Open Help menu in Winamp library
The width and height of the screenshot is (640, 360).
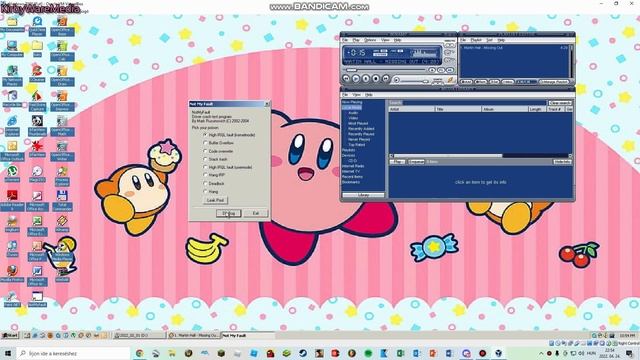pyautogui.click(x=369, y=95)
